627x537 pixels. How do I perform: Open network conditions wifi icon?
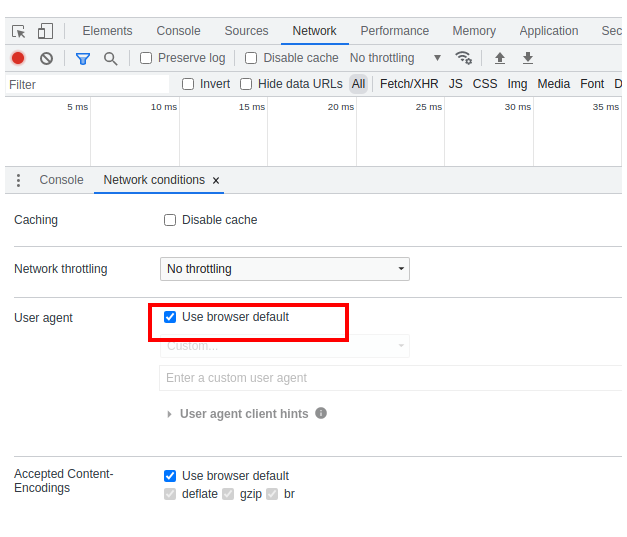[x=463, y=58]
